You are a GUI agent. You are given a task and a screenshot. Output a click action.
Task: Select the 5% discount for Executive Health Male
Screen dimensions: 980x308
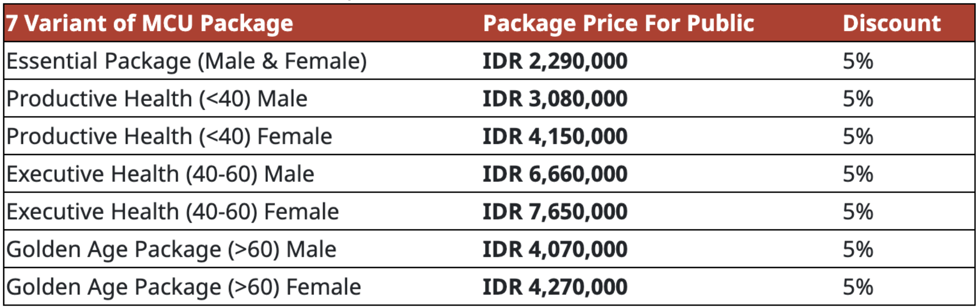857,174
